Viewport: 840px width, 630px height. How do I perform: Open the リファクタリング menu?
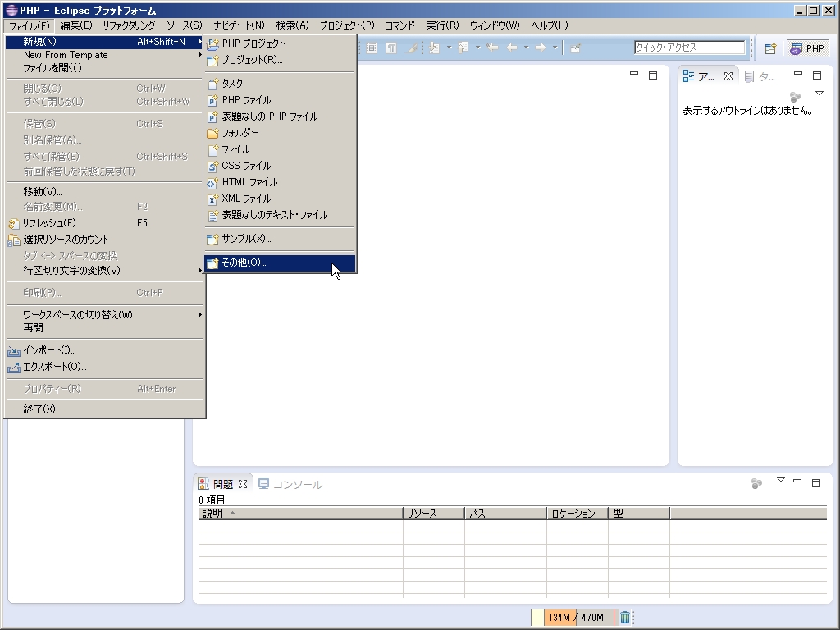[x=129, y=25]
